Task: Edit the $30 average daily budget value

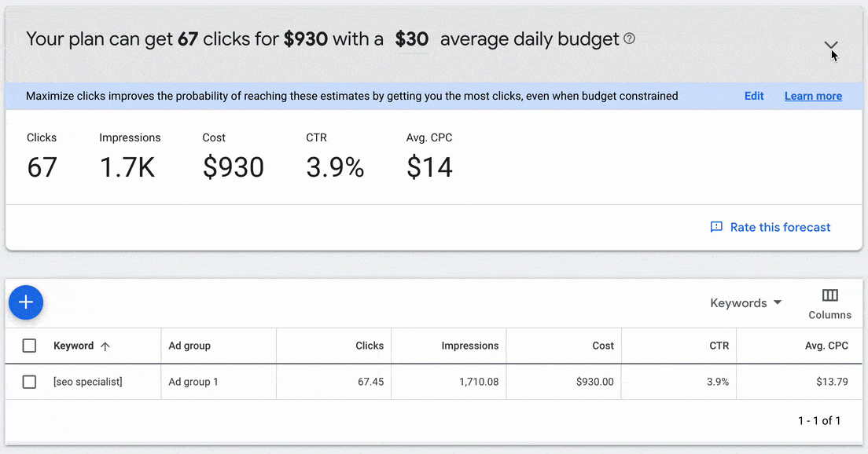Action: [x=412, y=39]
